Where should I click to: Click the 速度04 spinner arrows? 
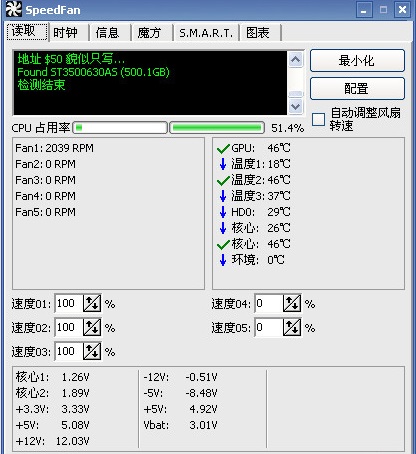tap(292, 303)
